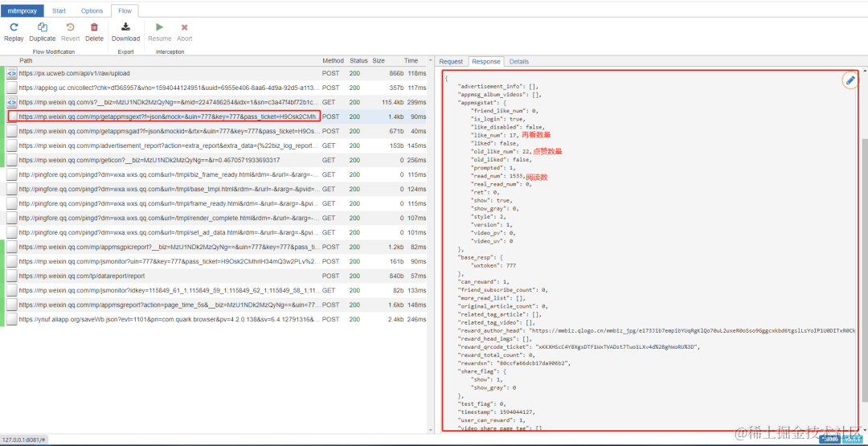868x446 pixels.
Task: Open the Response tab
Action: coord(486,61)
